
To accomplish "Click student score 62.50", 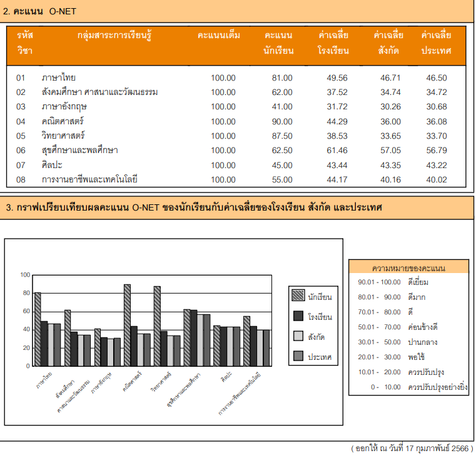I will pyautogui.click(x=282, y=151).
